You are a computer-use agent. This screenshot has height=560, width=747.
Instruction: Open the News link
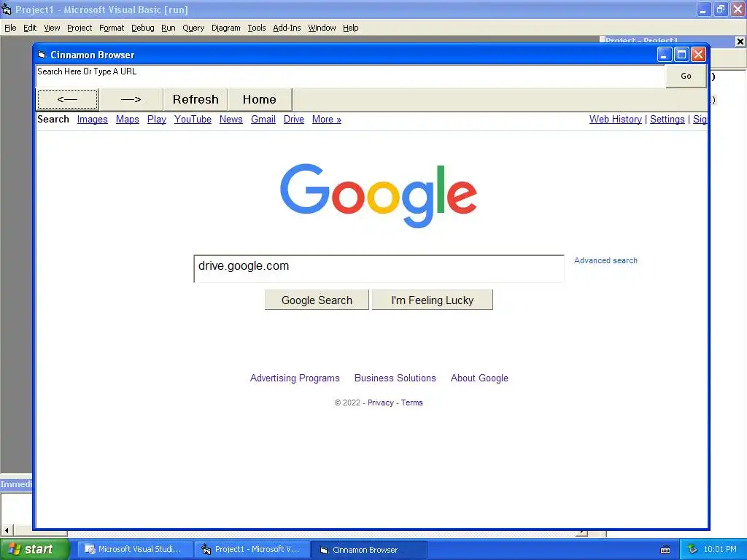tap(231, 120)
